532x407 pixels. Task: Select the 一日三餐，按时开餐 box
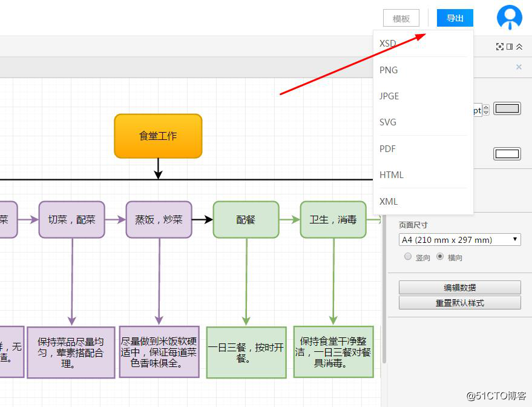(x=246, y=352)
